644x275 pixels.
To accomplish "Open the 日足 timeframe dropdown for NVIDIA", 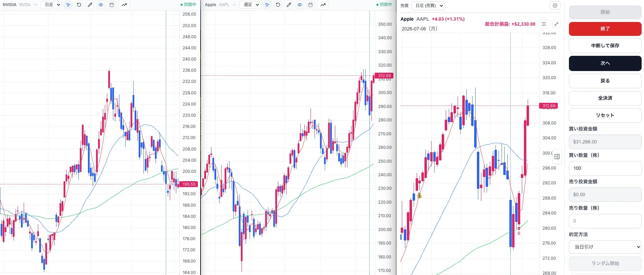I will click(x=51, y=5).
